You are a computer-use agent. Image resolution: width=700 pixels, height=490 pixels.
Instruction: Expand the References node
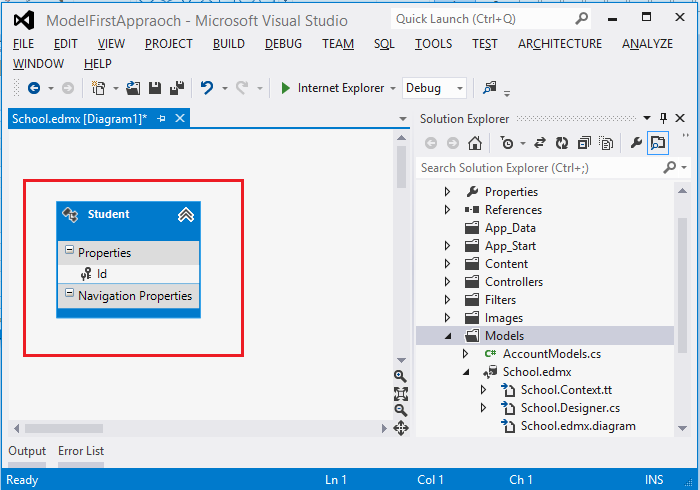447,209
